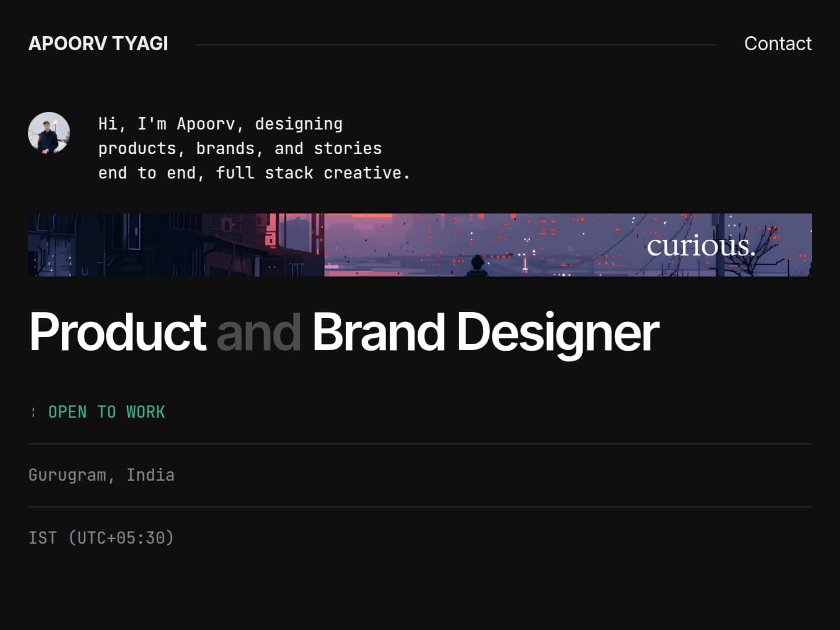Open the Contact link
Viewport: 840px width, 630px height.
(777, 44)
